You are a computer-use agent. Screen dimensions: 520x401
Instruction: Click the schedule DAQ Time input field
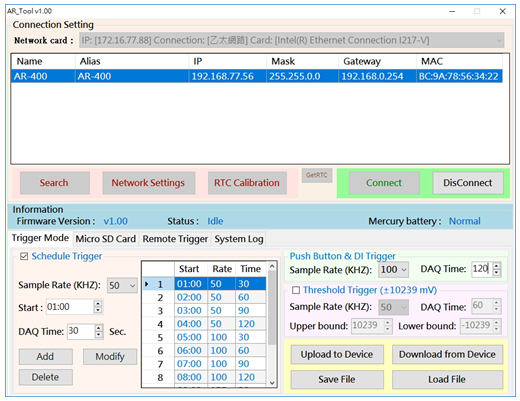(81, 331)
